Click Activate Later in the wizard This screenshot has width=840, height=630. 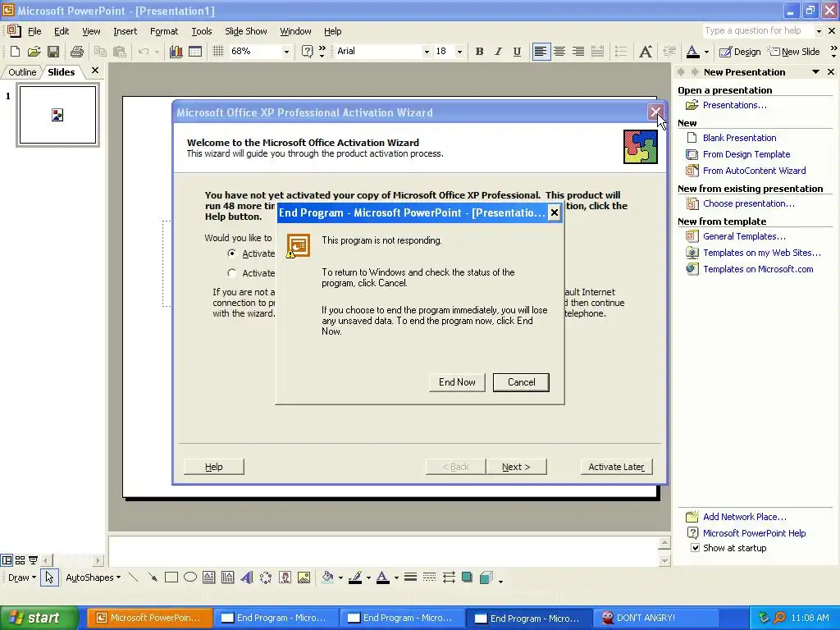point(616,467)
